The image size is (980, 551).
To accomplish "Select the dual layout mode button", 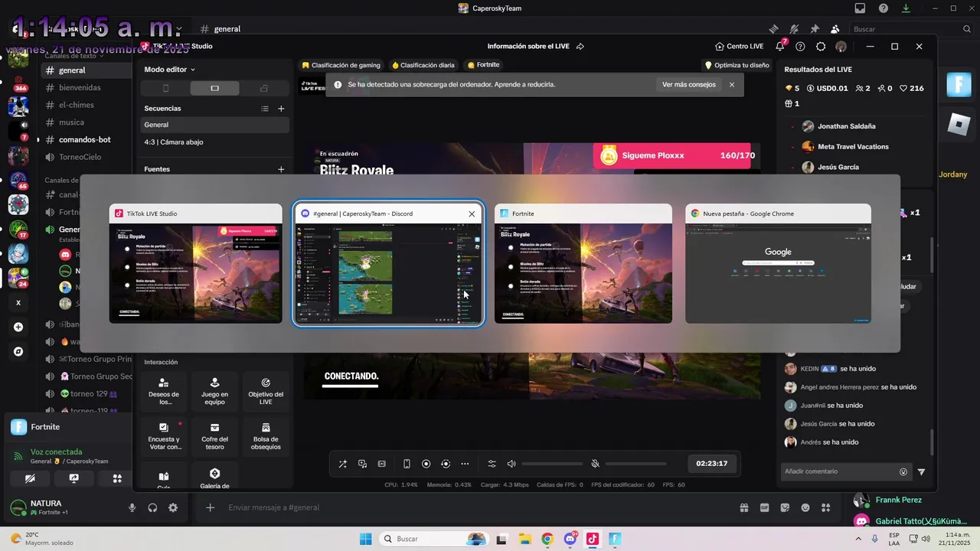I will click(264, 89).
